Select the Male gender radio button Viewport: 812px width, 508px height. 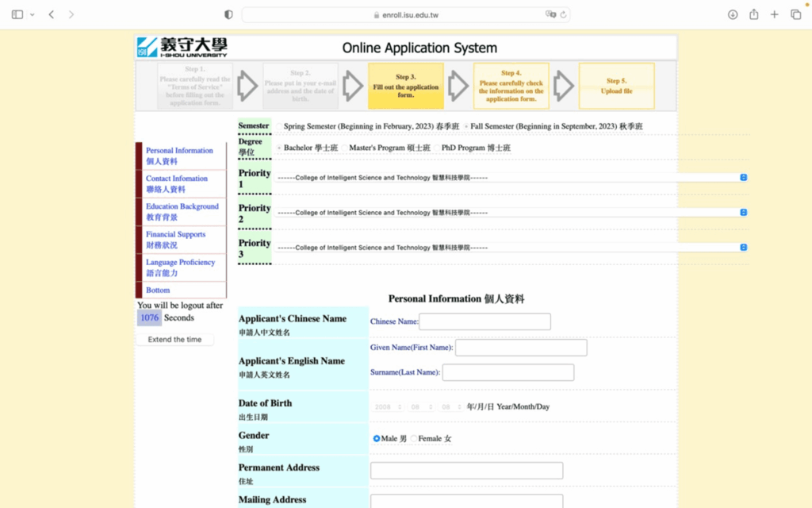[x=377, y=438]
